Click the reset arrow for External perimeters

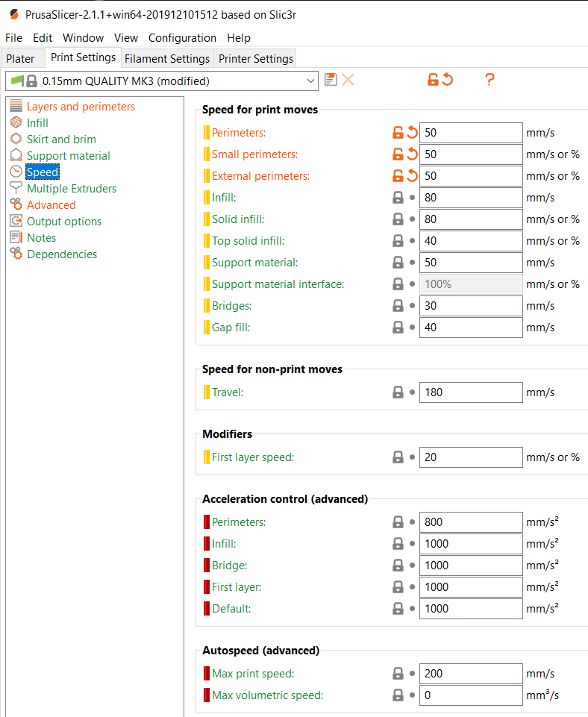click(413, 175)
